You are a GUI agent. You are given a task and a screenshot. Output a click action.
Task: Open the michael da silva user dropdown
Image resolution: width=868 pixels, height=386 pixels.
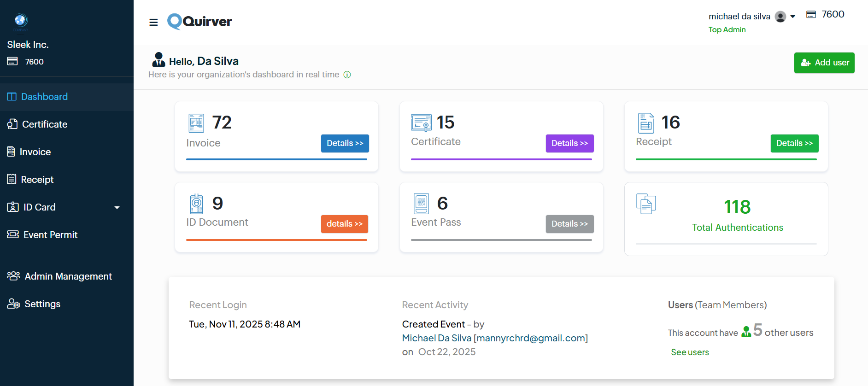coord(792,17)
